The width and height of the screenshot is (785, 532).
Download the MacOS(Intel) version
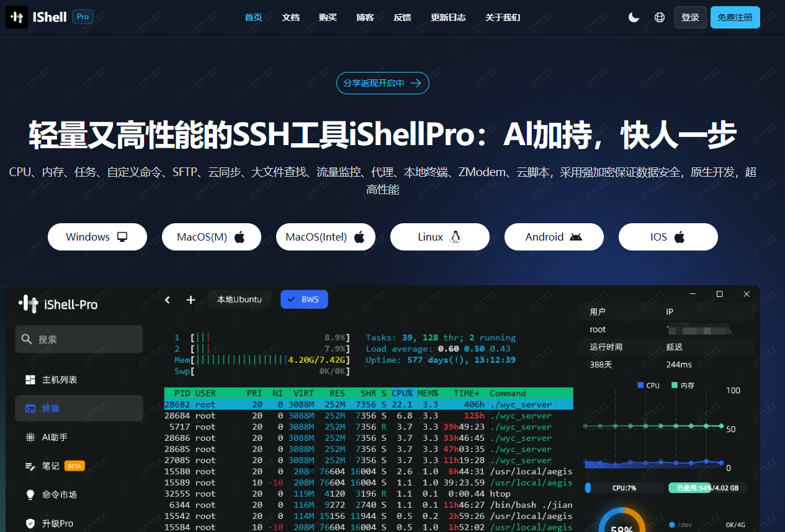point(326,237)
